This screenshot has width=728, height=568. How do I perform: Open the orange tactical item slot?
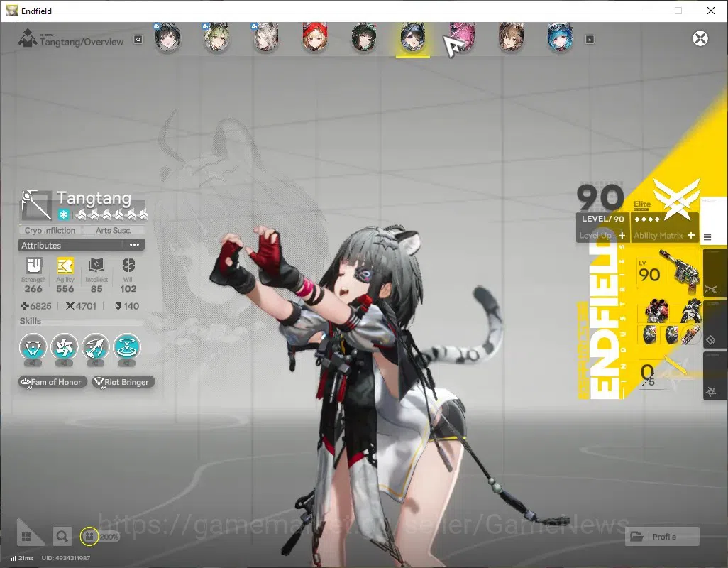click(690, 334)
